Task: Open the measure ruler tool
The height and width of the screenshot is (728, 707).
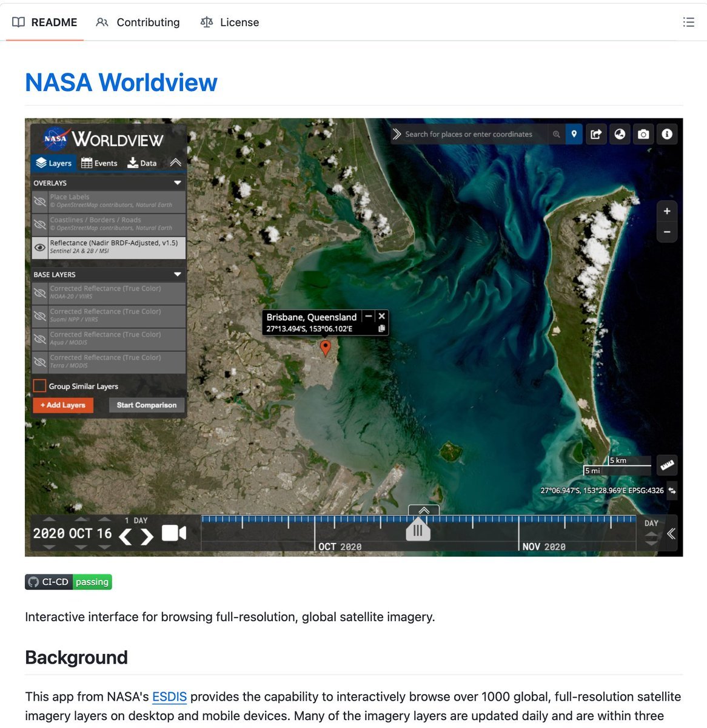Action: [x=667, y=465]
